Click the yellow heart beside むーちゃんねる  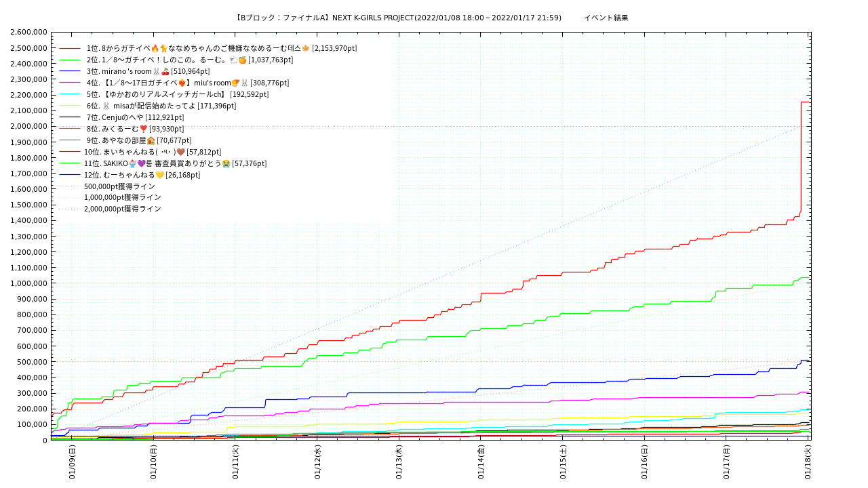(160, 175)
